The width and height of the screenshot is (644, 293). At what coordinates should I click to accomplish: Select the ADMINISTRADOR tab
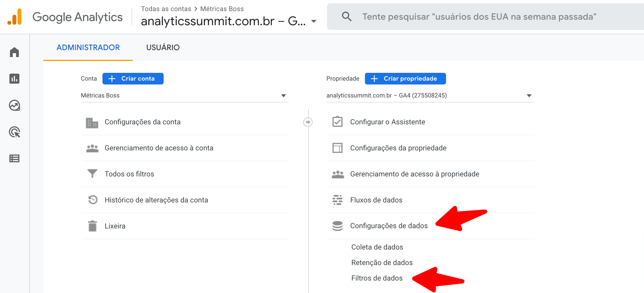tap(88, 47)
